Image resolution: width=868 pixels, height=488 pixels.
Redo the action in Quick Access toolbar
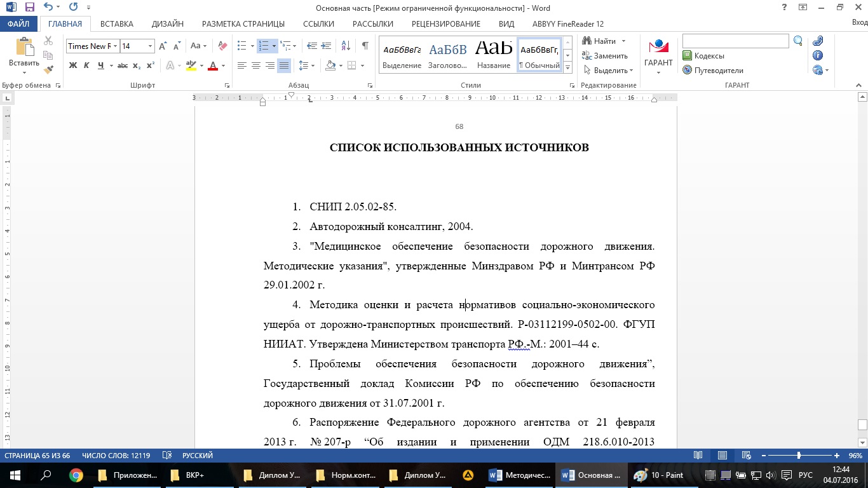click(x=73, y=8)
